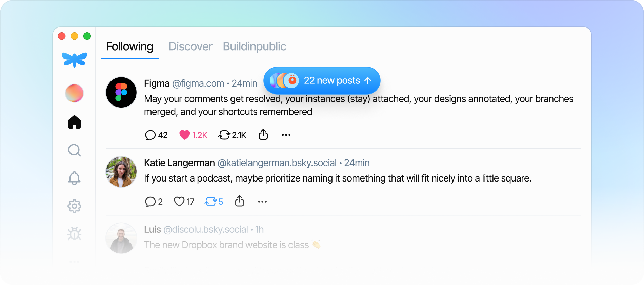Click the Bluesky butterfly logo
The image size is (644, 285).
click(x=74, y=59)
